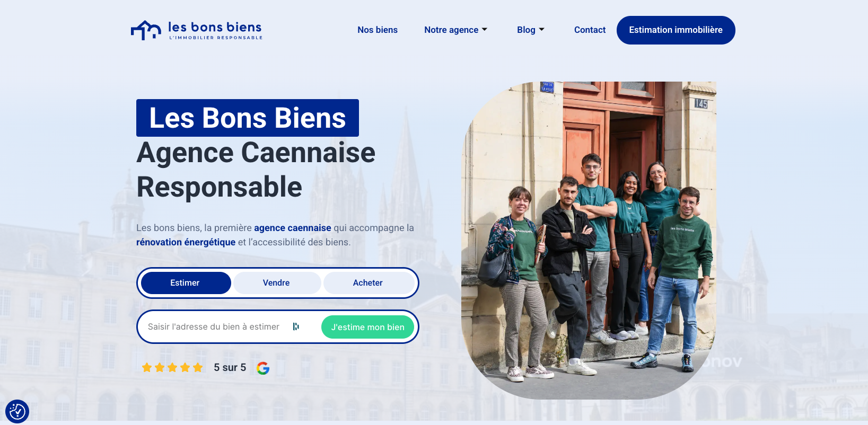
Task: Click the '5 sur 5' rating text
Action: (230, 367)
